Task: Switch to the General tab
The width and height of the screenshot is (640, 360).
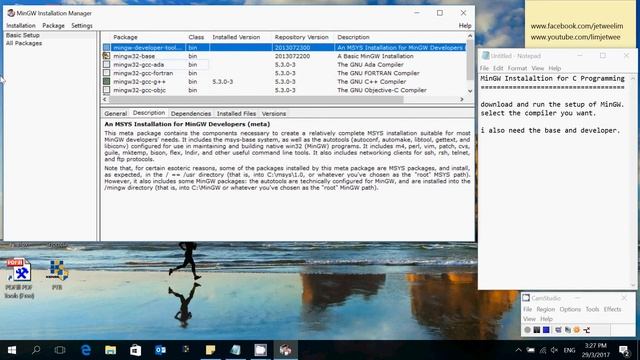Action: pyautogui.click(x=116, y=113)
